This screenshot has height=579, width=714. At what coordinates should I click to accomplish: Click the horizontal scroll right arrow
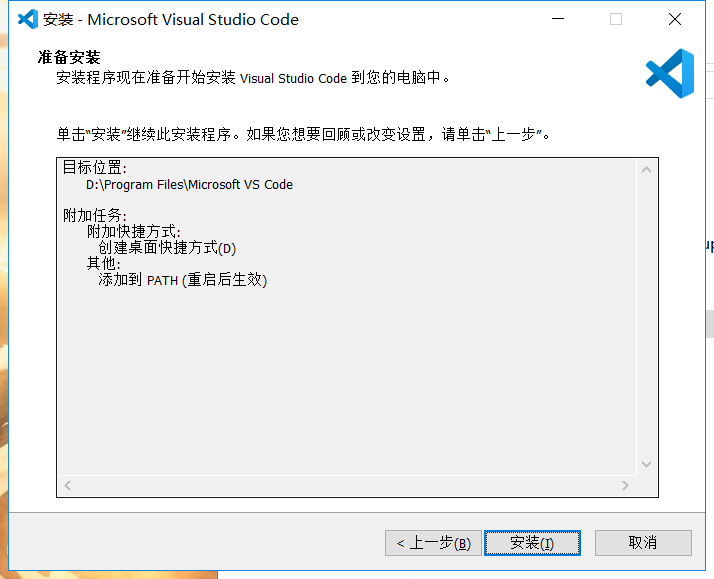click(625, 486)
